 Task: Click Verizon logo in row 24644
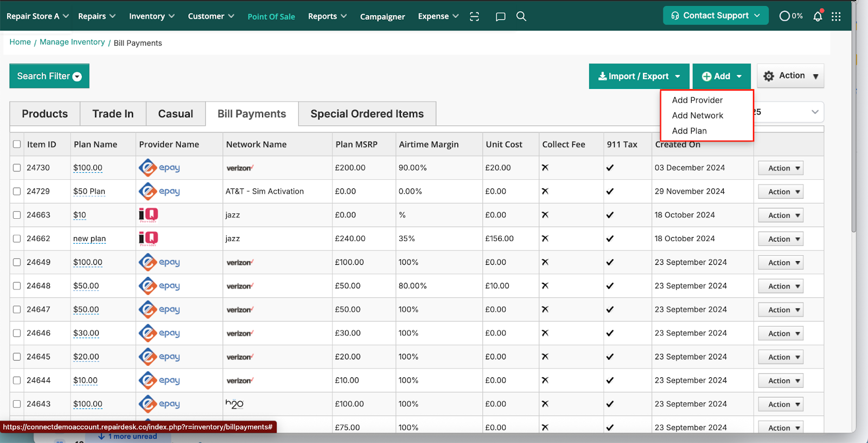(240, 381)
